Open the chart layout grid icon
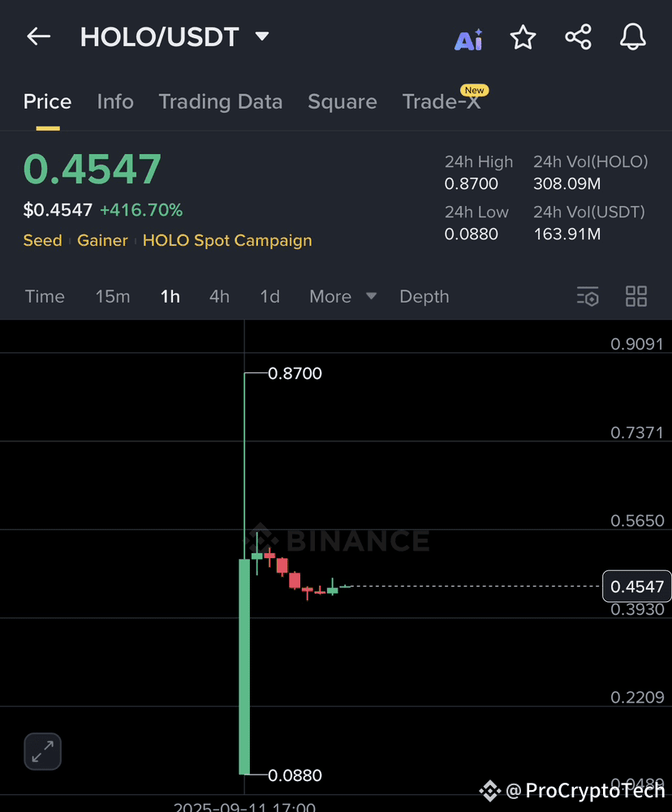 tap(636, 296)
